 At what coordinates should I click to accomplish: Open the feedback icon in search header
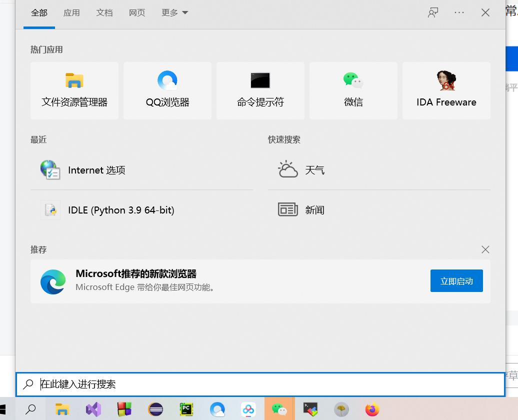click(433, 13)
